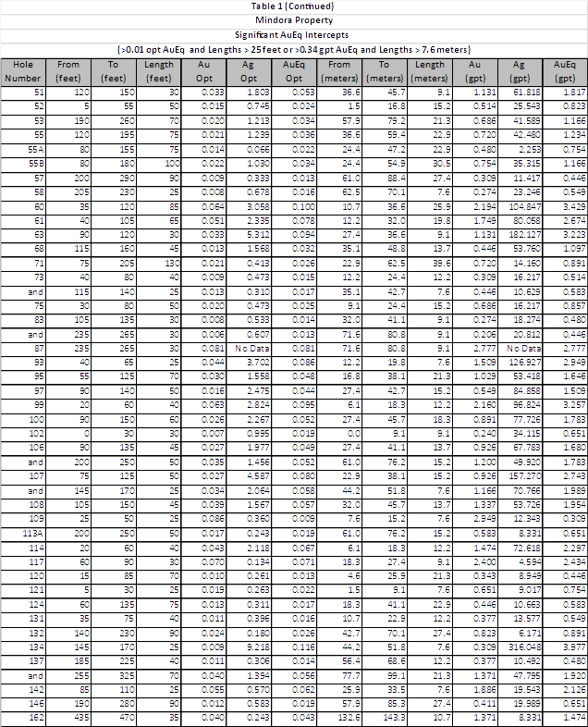Click Ag gpt value '61.818' for hole 51
Image resolution: width=588 pixels, height=727 pixels.
click(526, 92)
